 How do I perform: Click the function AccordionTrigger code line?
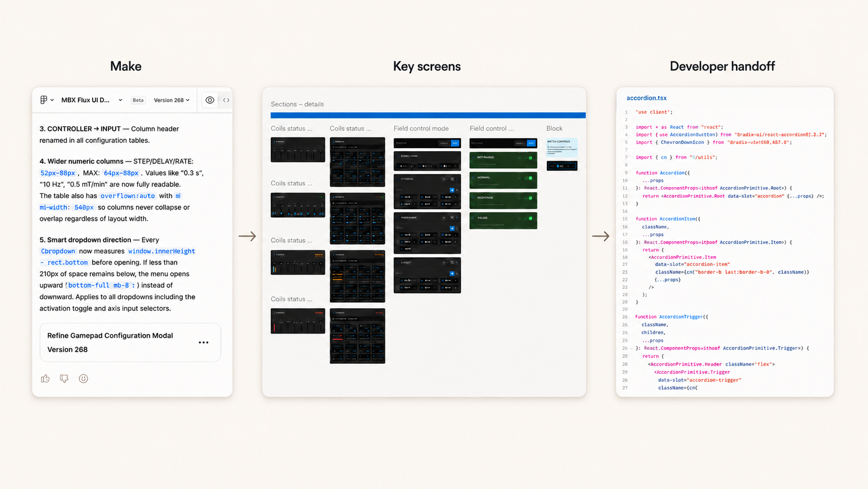(x=671, y=316)
